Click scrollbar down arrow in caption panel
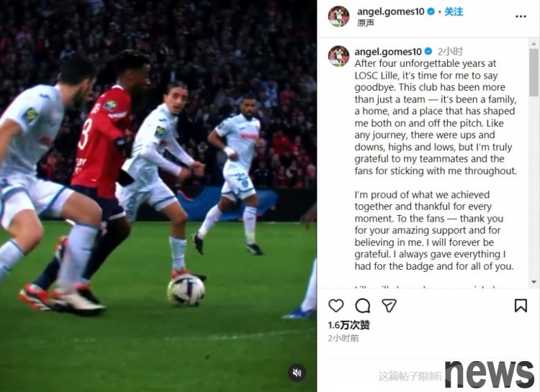 coord(534,282)
